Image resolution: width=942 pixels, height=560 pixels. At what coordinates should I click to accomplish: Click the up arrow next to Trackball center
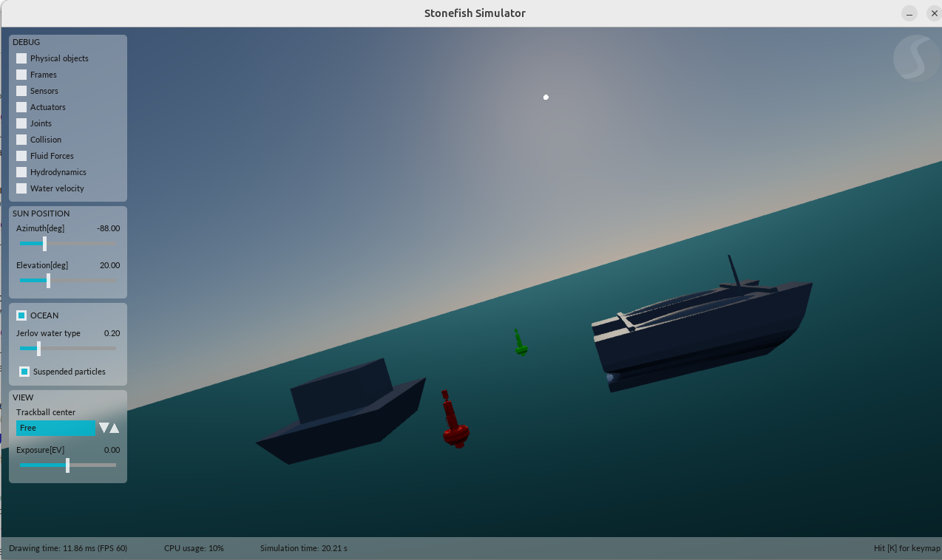115,428
